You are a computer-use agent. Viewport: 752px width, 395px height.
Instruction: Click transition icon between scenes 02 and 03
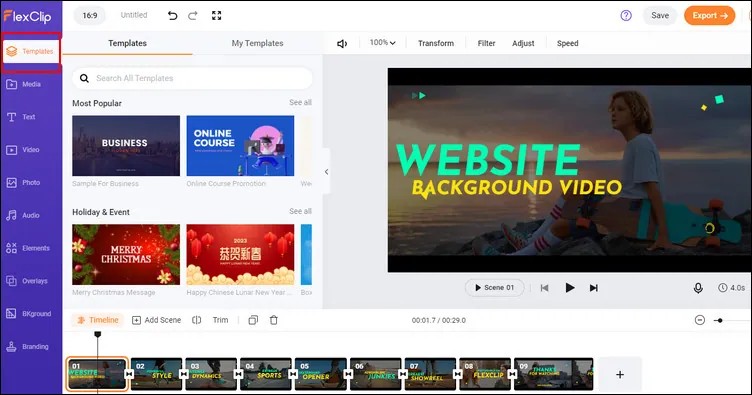tap(184, 374)
